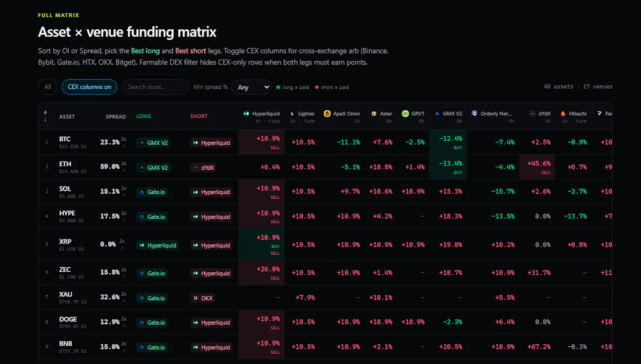641x364 pixels.
Task: Click Hyperliquid short badge in ZEC row
Action: pyautogui.click(x=212, y=273)
